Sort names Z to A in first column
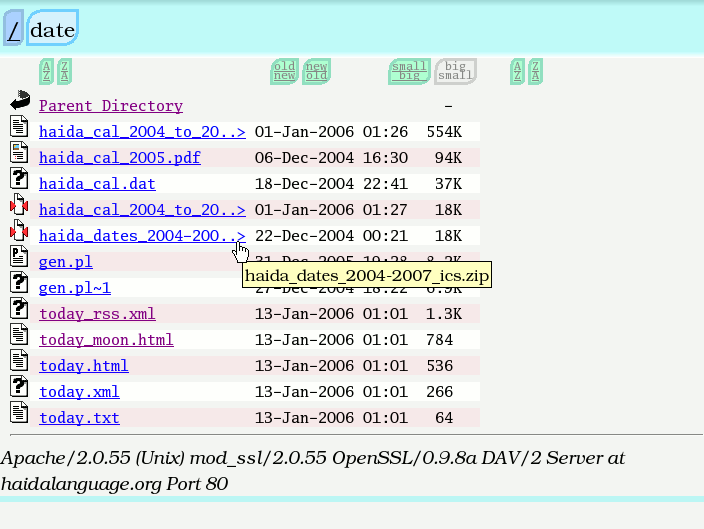The height and width of the screenshot is (529, 704). (64, 71)
